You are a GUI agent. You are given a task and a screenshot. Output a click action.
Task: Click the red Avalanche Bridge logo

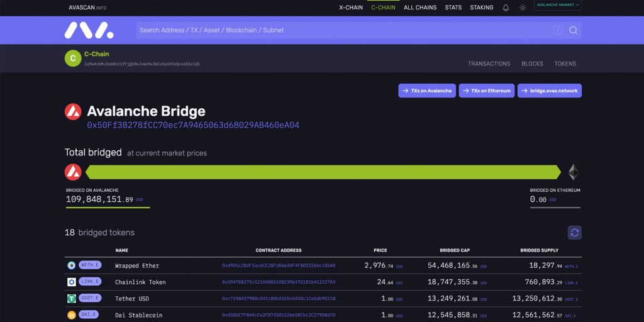[x=73, y=112]
